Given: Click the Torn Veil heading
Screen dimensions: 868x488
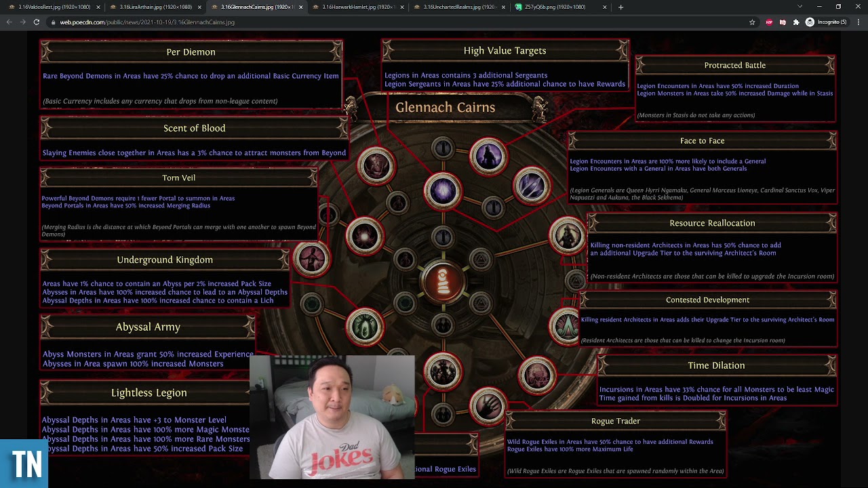Looking at the screenshot, I should coord(178,178).
